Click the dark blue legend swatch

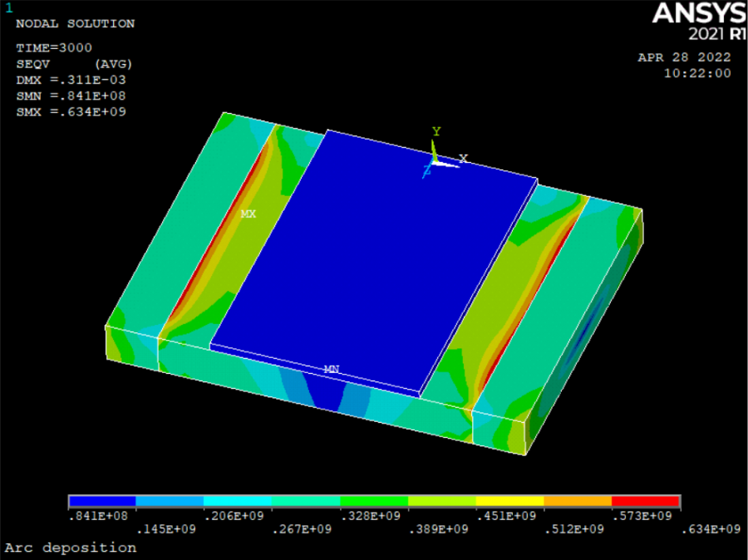(x=102, y=502)
